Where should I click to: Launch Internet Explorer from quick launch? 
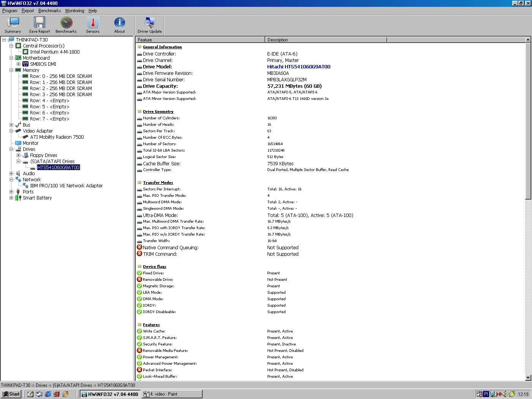[x=48, y=394]
